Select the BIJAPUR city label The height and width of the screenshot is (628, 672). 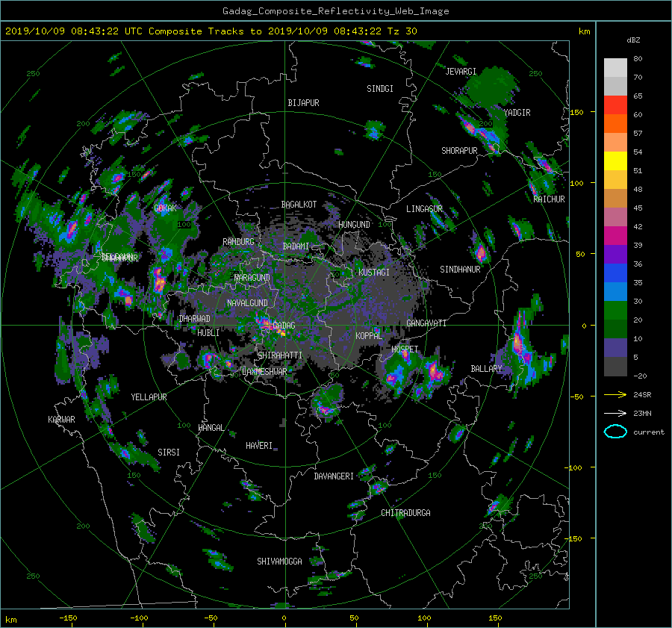(303, 103)
